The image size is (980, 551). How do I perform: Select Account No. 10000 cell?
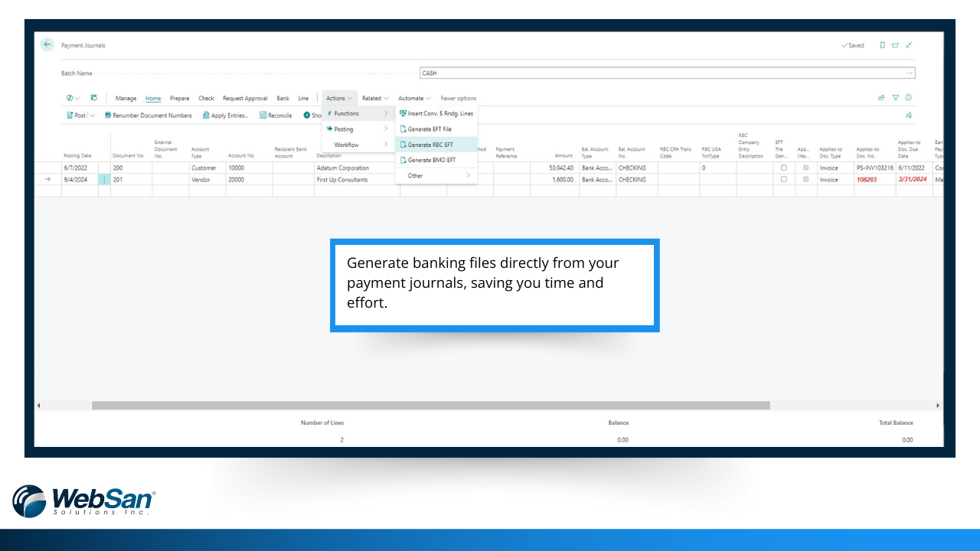click(248, 168)
